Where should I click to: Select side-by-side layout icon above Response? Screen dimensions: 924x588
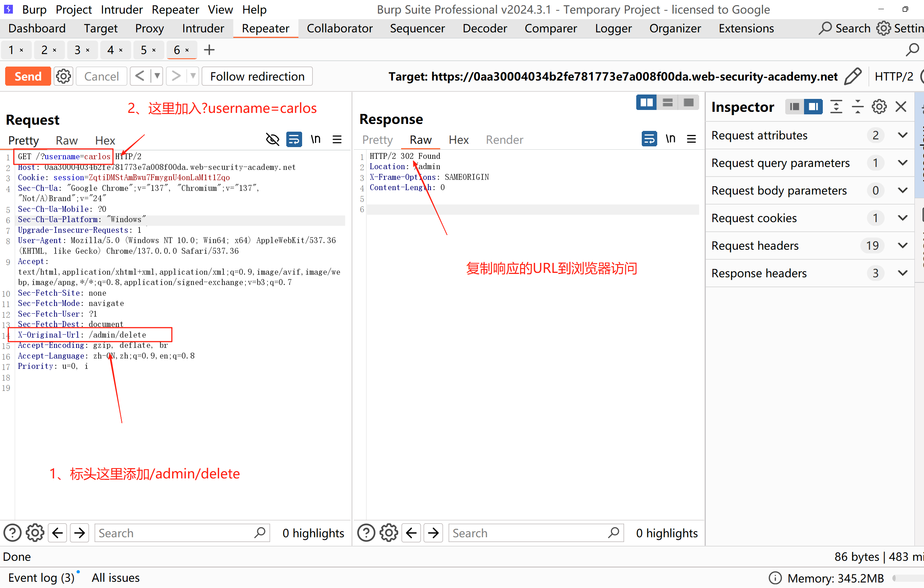(646, 103)
